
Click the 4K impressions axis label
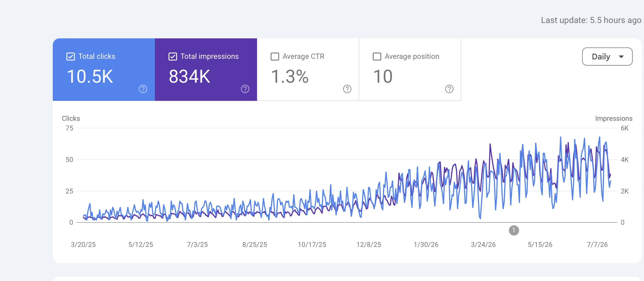tap(625, 160)
